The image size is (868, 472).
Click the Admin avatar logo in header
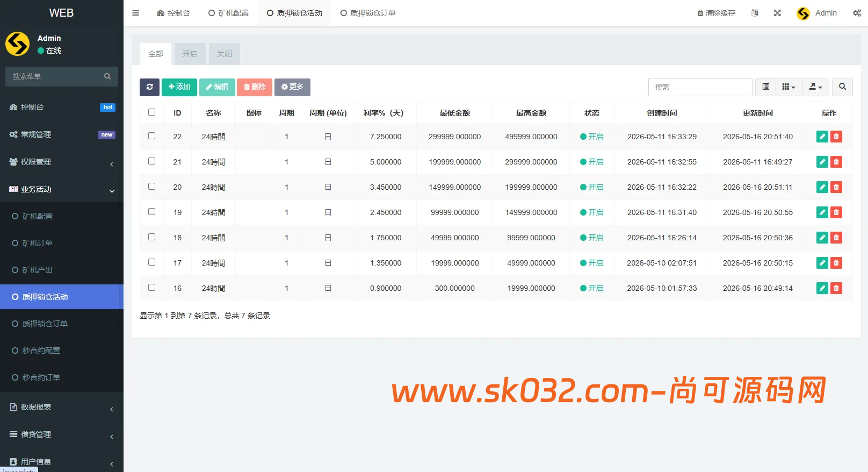[x=803, y=13]
